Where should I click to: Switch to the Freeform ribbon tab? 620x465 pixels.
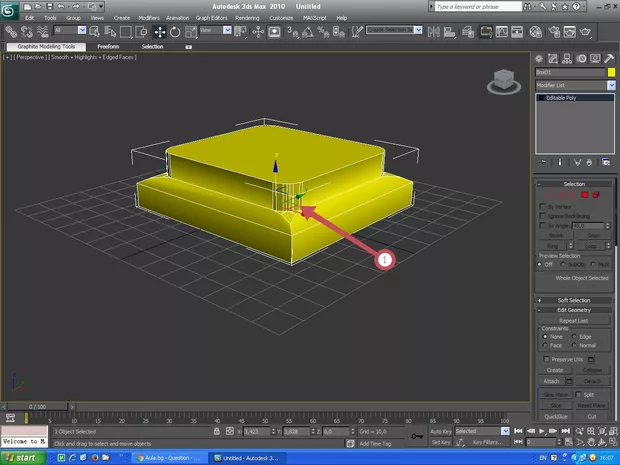pyautogui.click(x=108, y=46)
